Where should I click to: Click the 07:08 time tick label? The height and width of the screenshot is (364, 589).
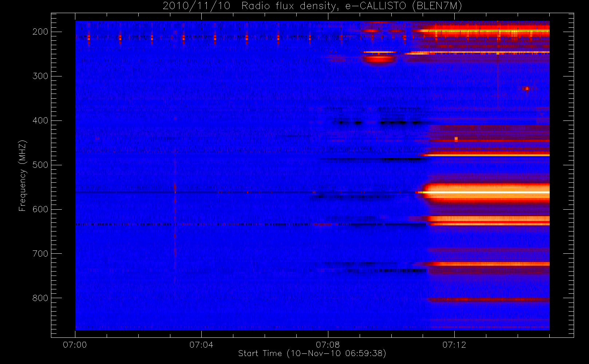tap(328, 345)
